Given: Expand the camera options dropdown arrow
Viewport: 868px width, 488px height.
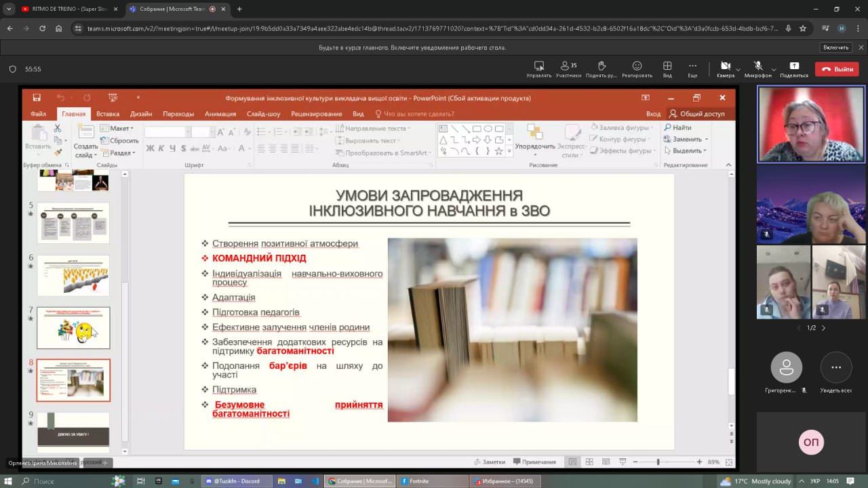Looking at the screenshot, I should pos(738,69).
